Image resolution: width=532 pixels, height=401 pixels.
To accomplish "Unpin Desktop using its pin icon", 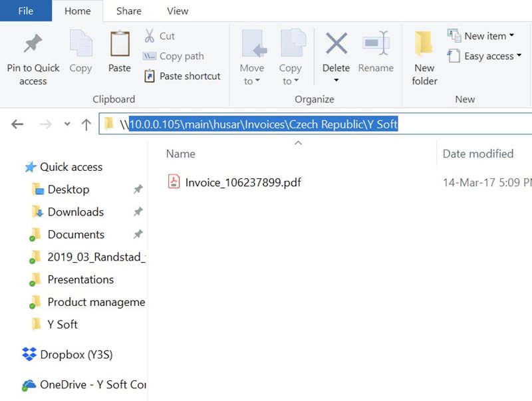I will click(138, 189).
